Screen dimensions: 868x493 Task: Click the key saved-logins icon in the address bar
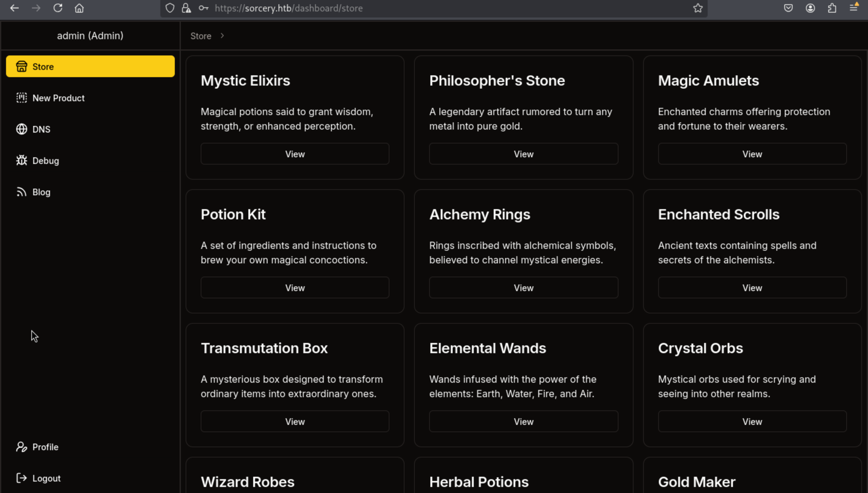pos(203,8)
